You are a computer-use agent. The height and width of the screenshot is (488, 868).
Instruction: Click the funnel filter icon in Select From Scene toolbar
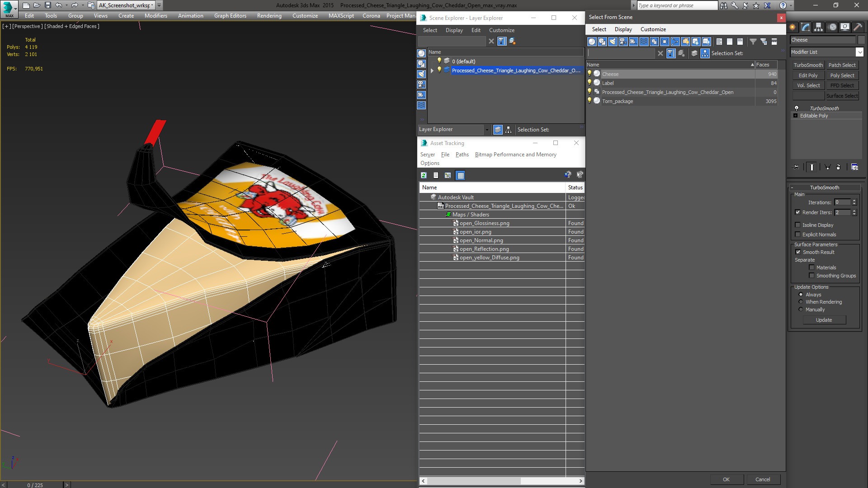tap(753, 42)
